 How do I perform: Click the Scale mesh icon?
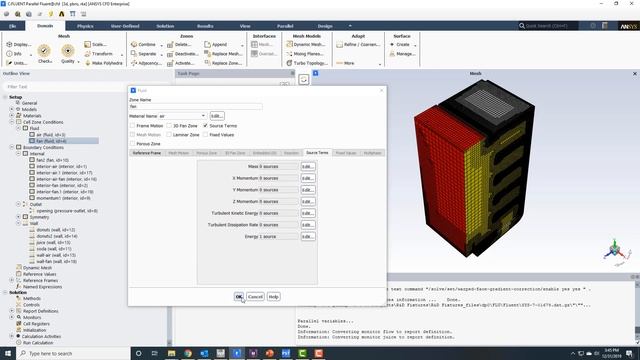click(87, 44)
